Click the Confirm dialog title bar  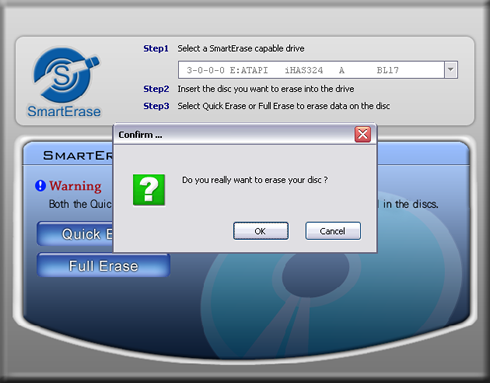coord(233,135)
